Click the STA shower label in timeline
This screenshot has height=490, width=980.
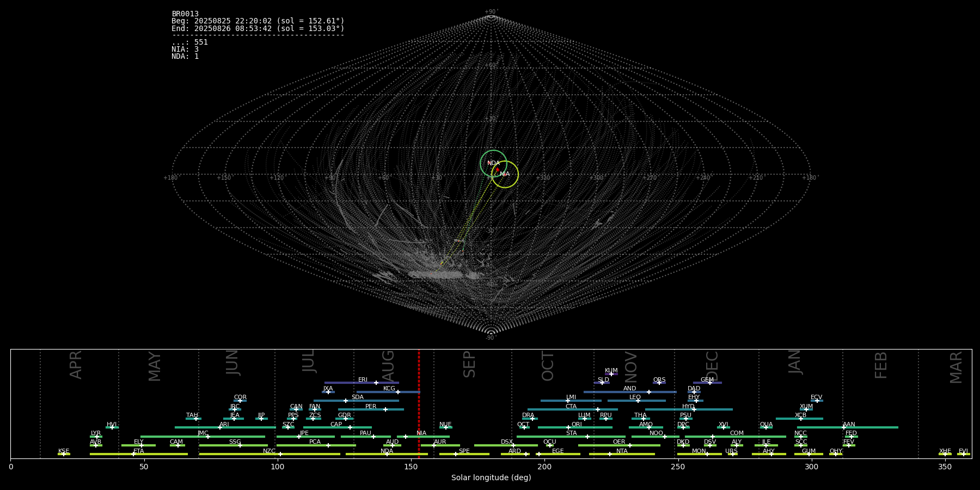tap(571, 433)
